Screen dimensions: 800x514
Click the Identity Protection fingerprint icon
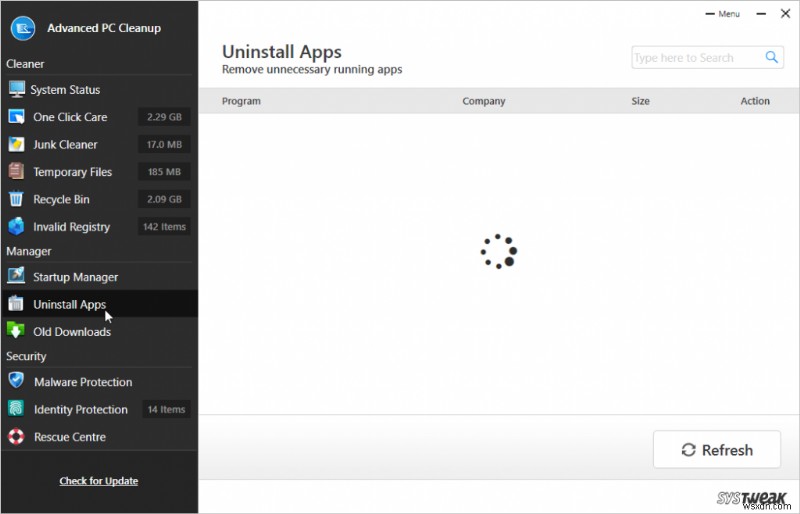coord(16,408)
